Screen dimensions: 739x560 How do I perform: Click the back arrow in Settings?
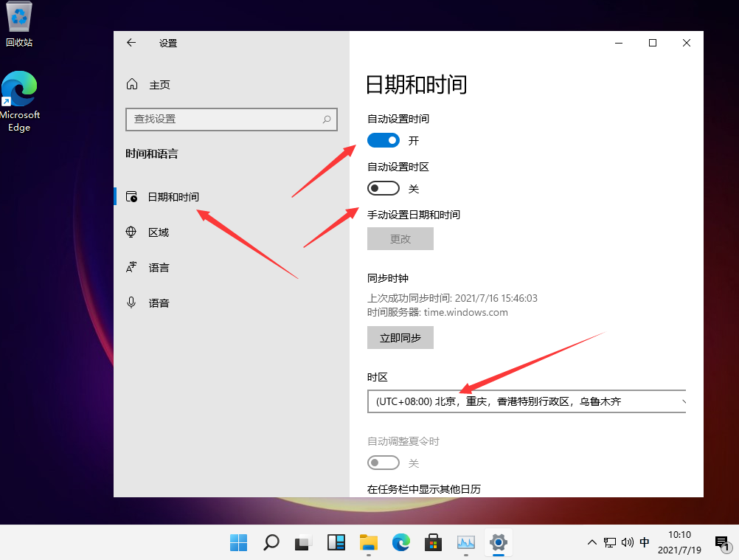pos(131,43)
